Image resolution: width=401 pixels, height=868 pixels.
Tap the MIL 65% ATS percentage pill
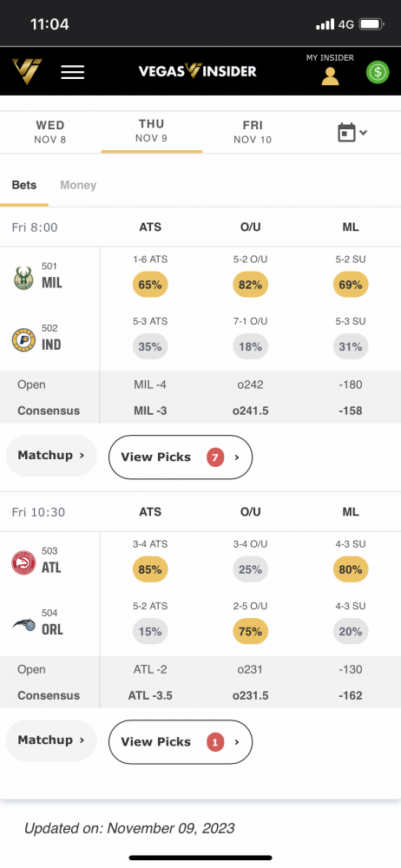(150, 285)
